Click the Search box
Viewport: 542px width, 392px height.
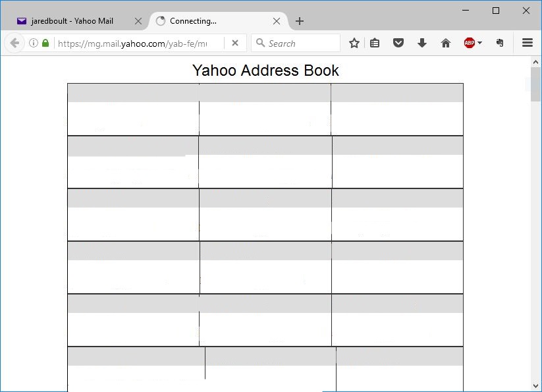tap(296, 43)
